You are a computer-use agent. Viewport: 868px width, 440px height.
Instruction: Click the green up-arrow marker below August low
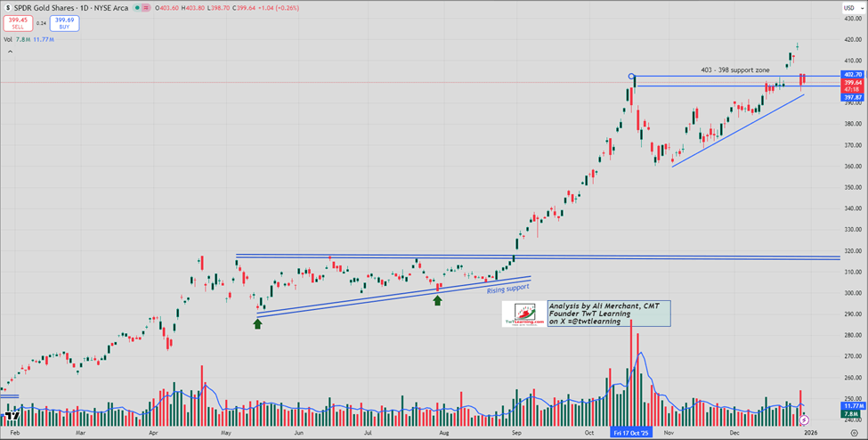(x=437, y=300)
